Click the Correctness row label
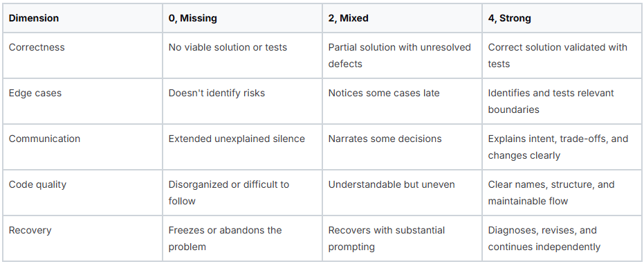 [82, 55]
